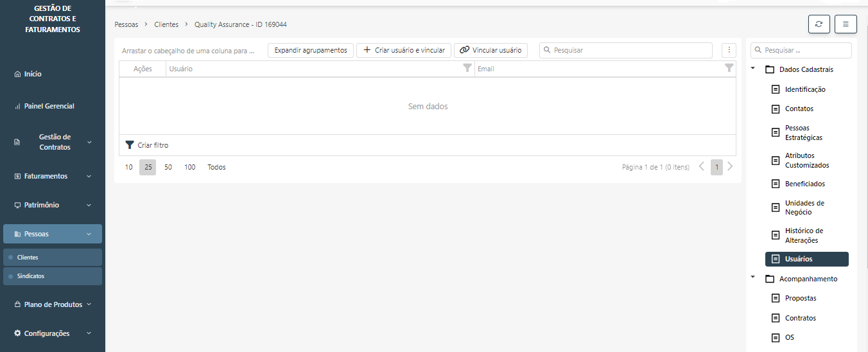Viewport: 868px width, 352px height.
Task: Click the Criar filtro funnel icon
Action: pyautogui.click(x=130, y=145)
